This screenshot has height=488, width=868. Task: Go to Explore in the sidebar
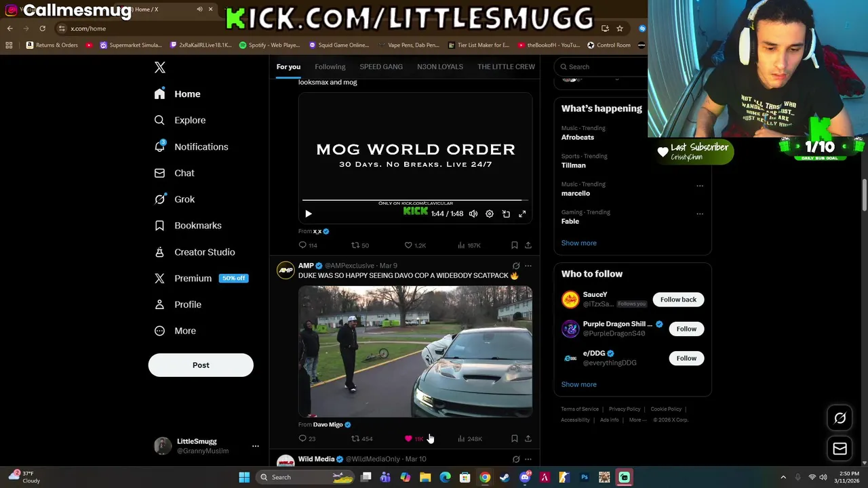pyautogui.click(x=180, y=120)
